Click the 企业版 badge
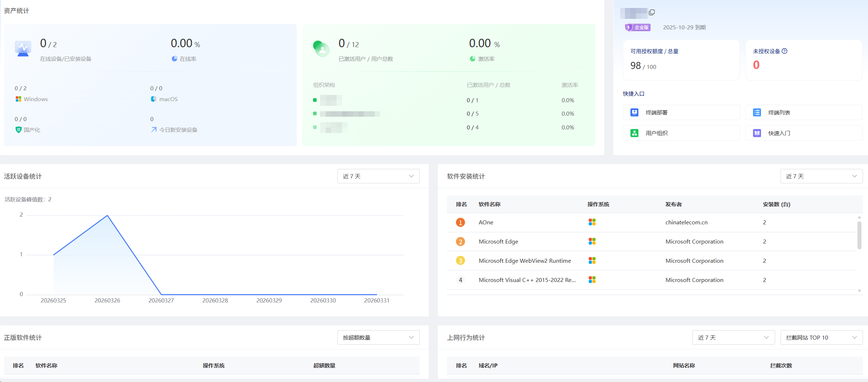 click(x=638, y=28)
